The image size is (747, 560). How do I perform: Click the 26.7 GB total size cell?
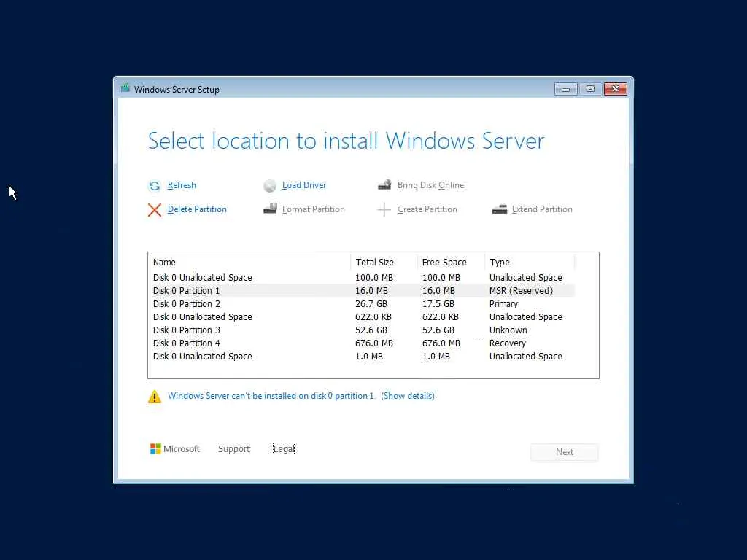[x=371, y=304]
